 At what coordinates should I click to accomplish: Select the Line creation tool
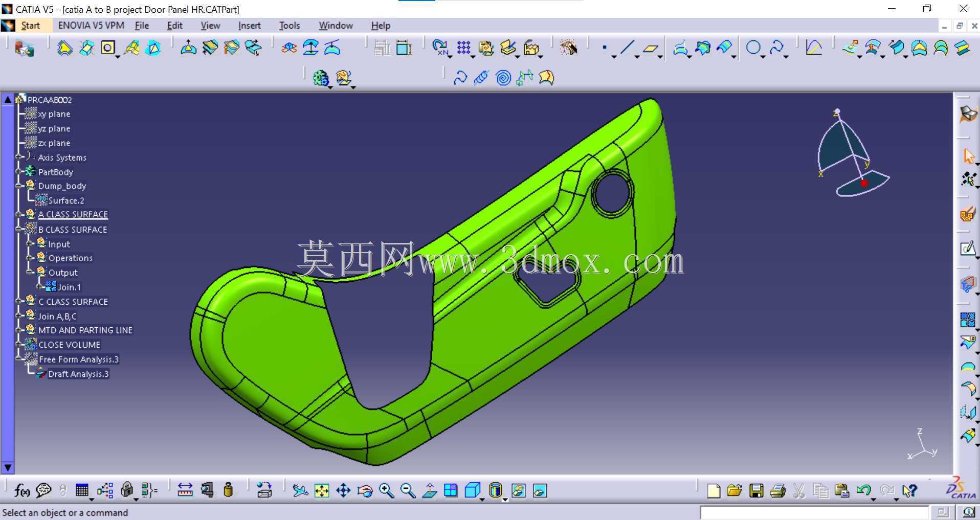627,48
